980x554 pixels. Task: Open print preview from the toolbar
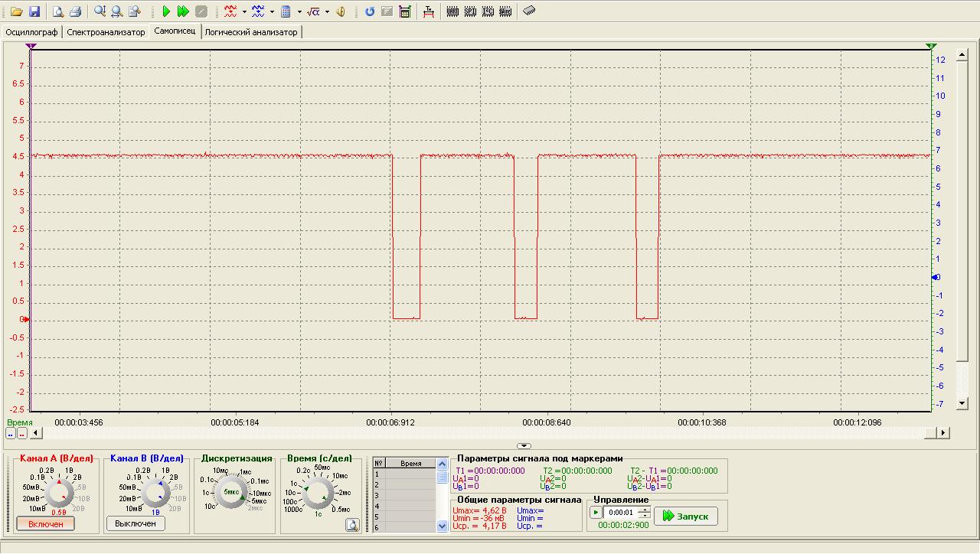pos(57,11)
